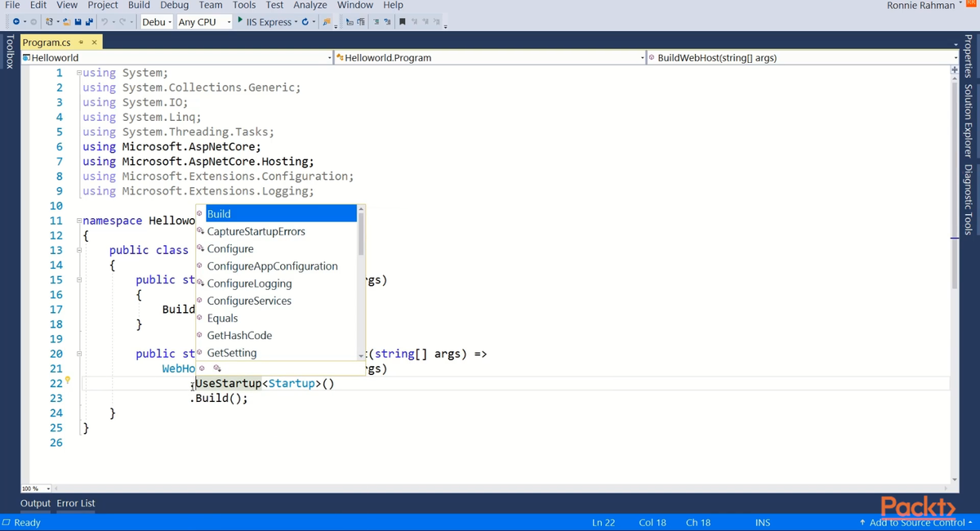Viewport: 980px width, 531px height.
Task: Click the Navigate Backward toolbar icon
Action: (x=16, y=22)
